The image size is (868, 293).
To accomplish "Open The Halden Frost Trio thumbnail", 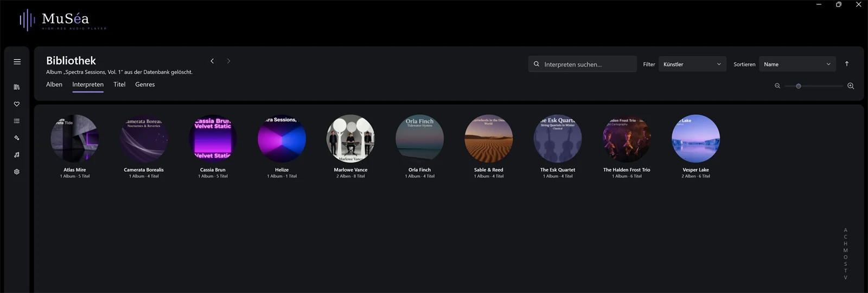I will pos(627,138).
